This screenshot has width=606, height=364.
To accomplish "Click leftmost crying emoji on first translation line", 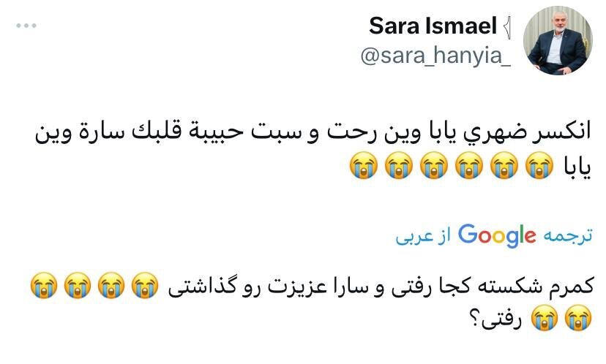I will pos(42,286).
